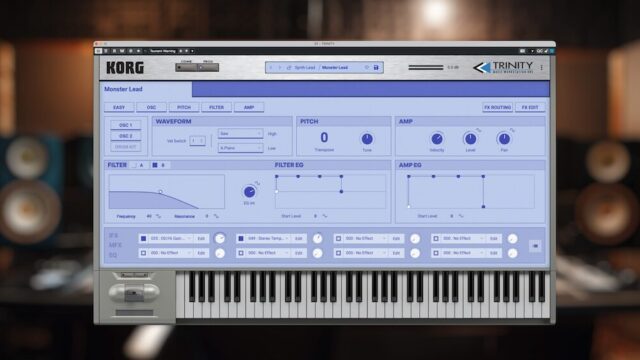
Task: Click the Vel Switch stepper field
Action: coord(198,140)
